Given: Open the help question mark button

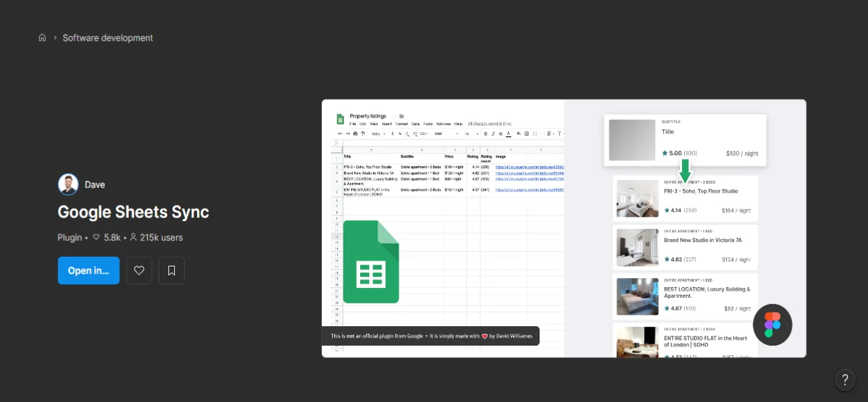Looking at the screenshot, I should click(x=845, y=379).
